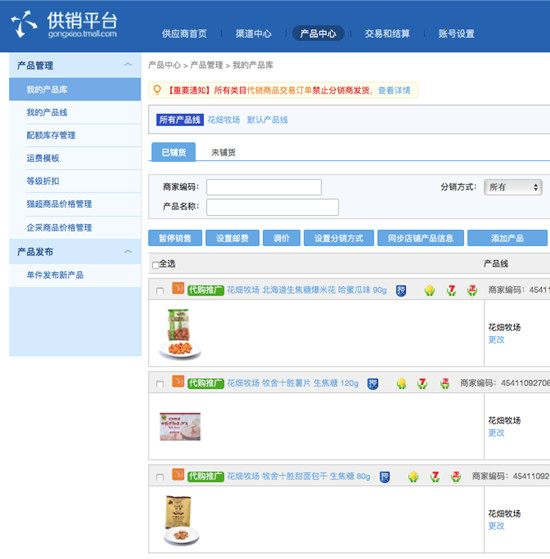The width and height of the screenshot is (550, 559).
Task: Click the 正 badge on 牧舍十胜薯片 row
Action: 444,384
